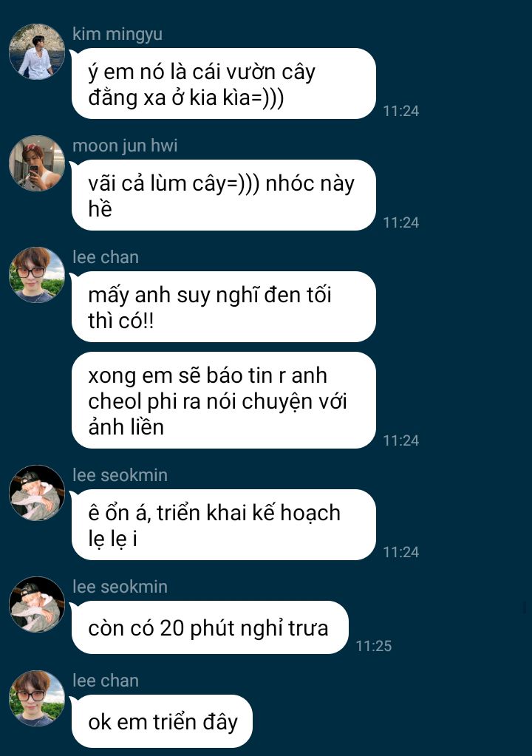Tap the 'còn có 20 phút nghỉ trưa' bubble
Image resolution: width=532 pixels, height=756 pixels.
(210, 627)
